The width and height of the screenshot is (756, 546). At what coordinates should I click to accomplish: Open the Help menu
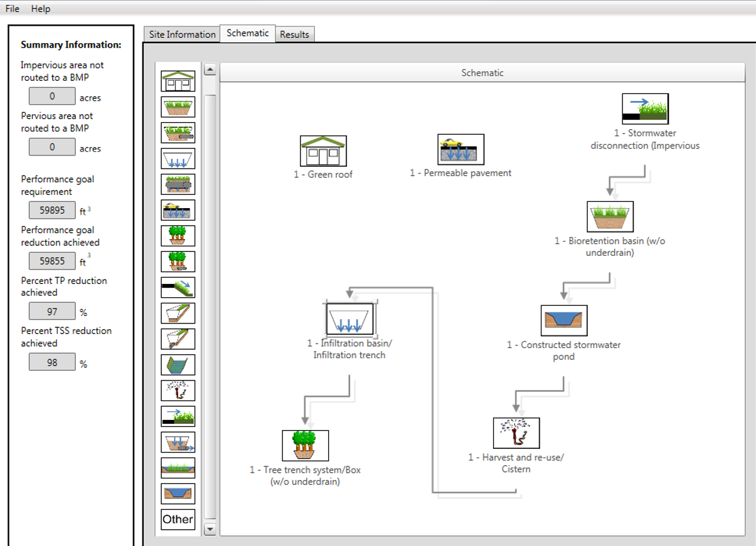[40, 9]
